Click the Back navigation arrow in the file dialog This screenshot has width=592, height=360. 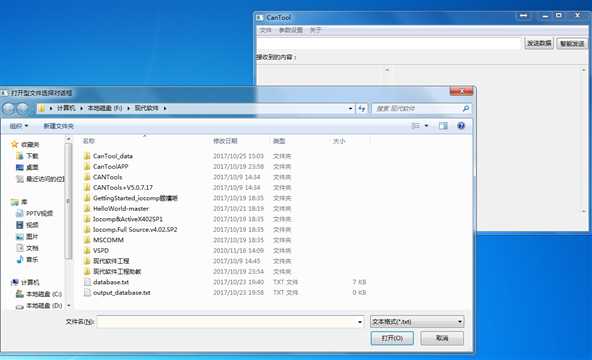(x=8, y=109)
